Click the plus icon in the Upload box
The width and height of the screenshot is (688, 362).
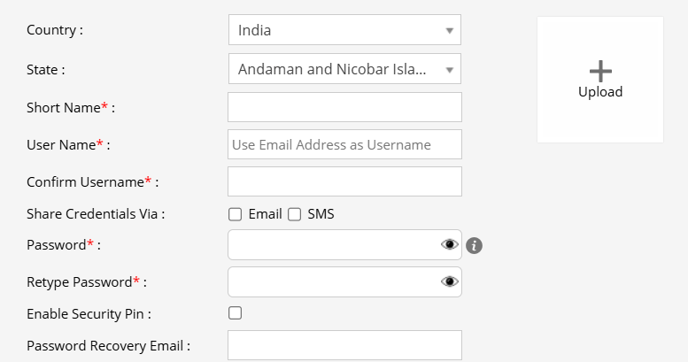pyautogui.click(x=600, y=71)
